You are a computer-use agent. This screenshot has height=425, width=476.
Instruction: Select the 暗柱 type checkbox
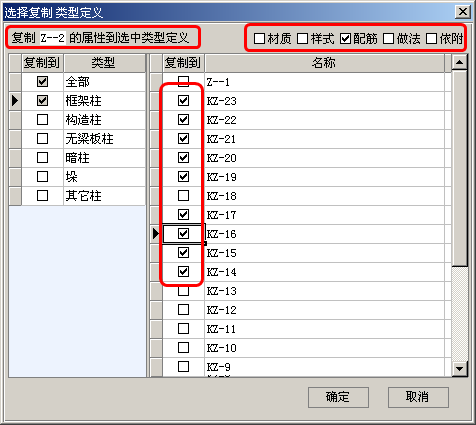[x=42, y=158]
